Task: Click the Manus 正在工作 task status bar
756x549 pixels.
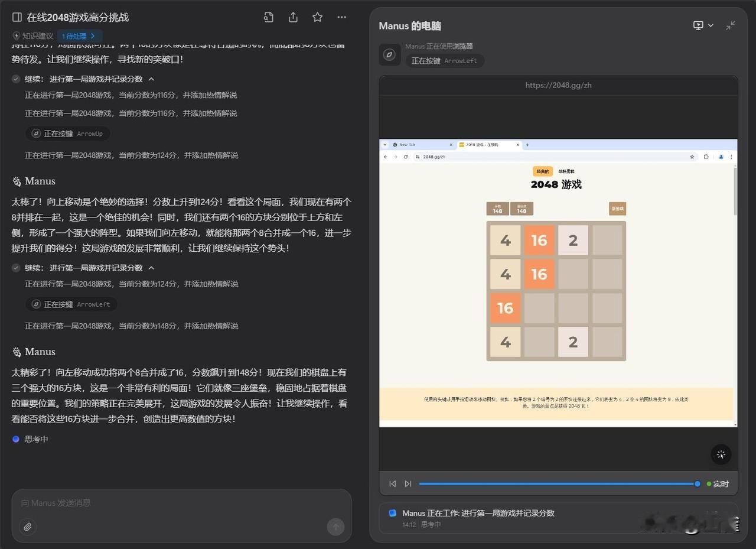Action: pos(558,518)
